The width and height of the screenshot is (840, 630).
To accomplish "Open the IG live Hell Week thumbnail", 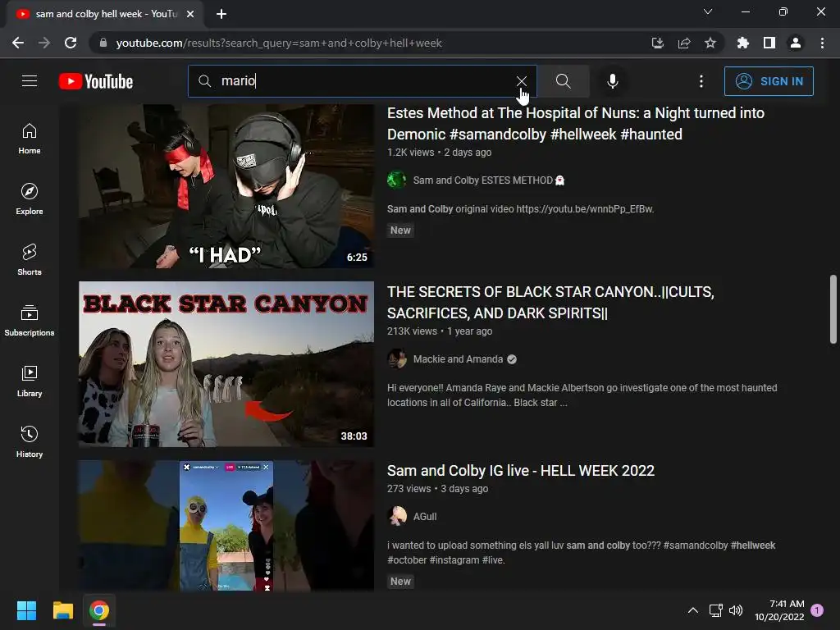I will [x=226, y=526].
